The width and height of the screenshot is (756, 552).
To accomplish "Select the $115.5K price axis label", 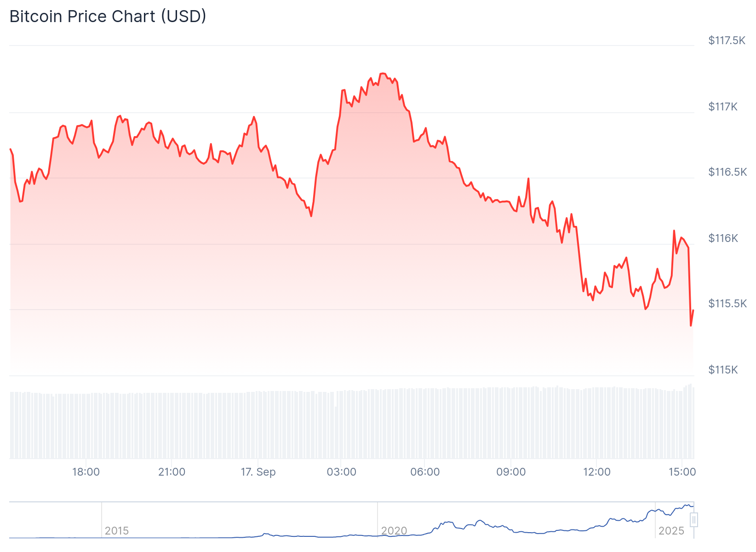I will tap(727, 304).
